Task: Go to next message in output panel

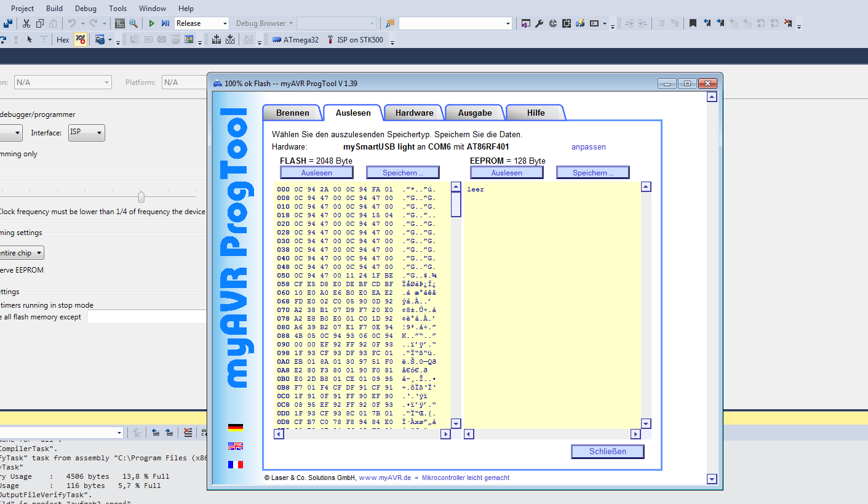Action: [169, 433]
